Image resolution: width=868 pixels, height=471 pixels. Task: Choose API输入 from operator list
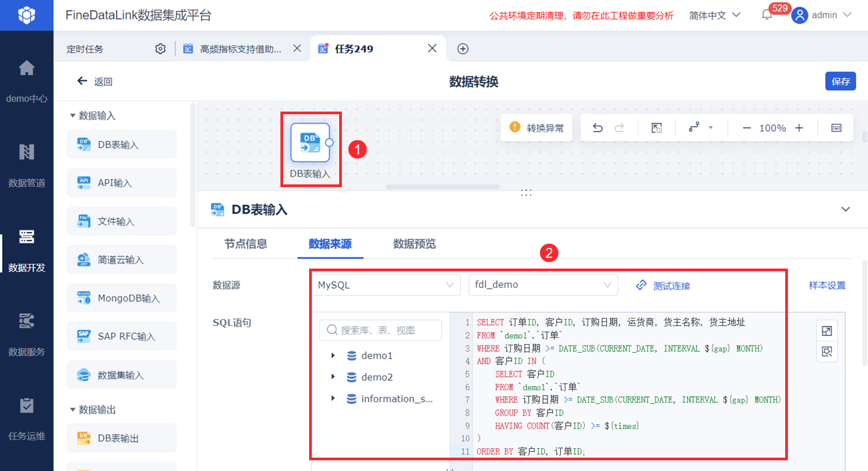point(122,182)
